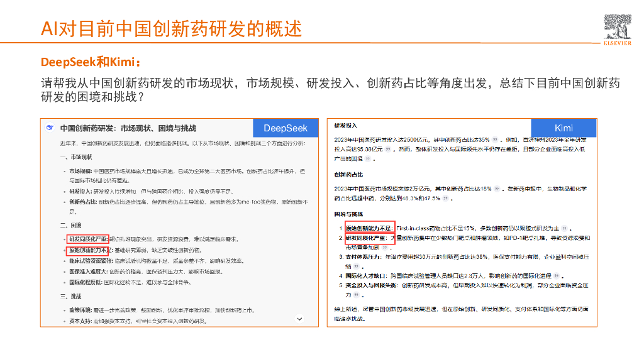Open citation icon after 企业盈利空间被压缩
Screen dimensions: 644x362
tap(357, 266)
